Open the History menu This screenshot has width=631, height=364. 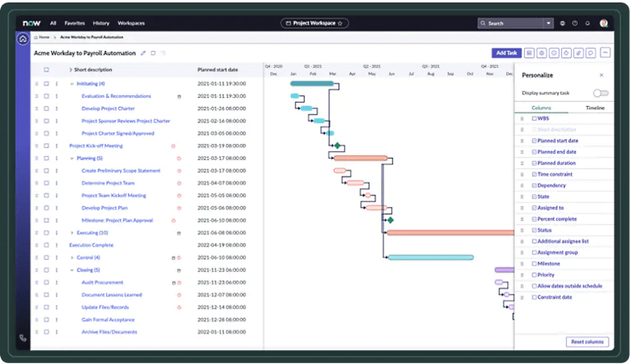101,23
